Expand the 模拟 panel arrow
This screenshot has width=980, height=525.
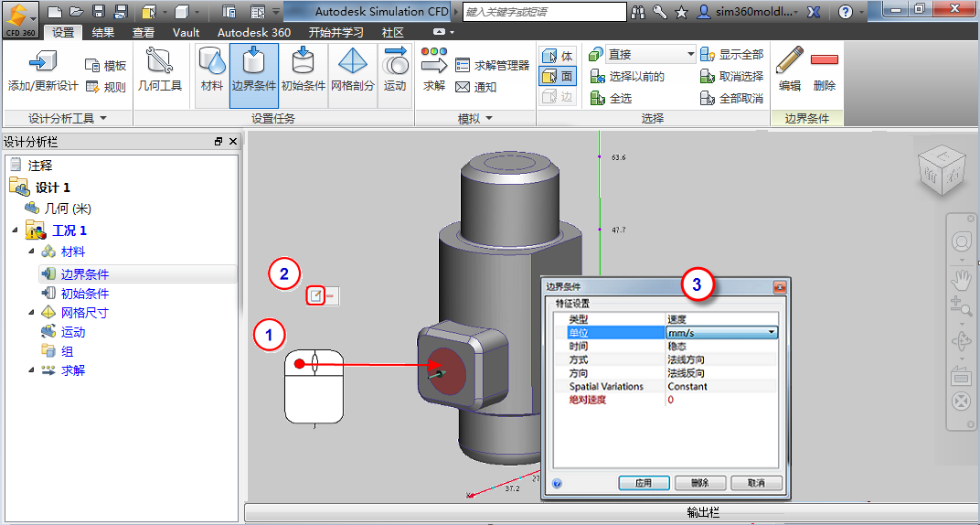pos(489,118)
